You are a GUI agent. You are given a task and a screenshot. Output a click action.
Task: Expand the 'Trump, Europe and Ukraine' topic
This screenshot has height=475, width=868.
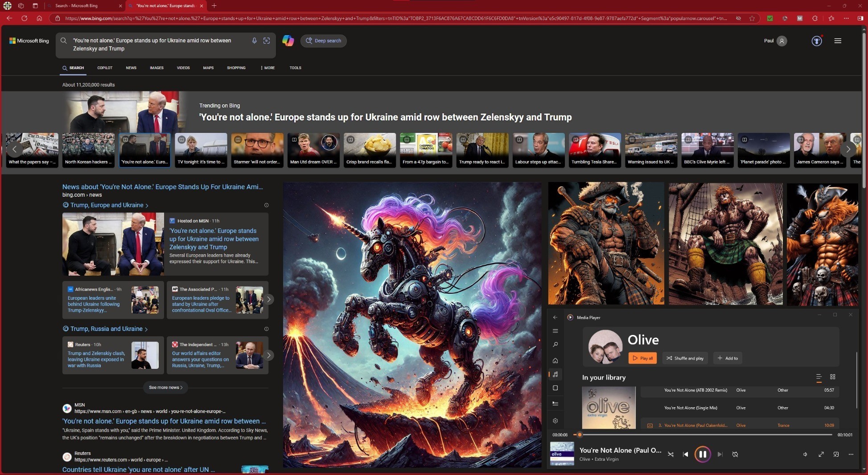tap(106, 205)
